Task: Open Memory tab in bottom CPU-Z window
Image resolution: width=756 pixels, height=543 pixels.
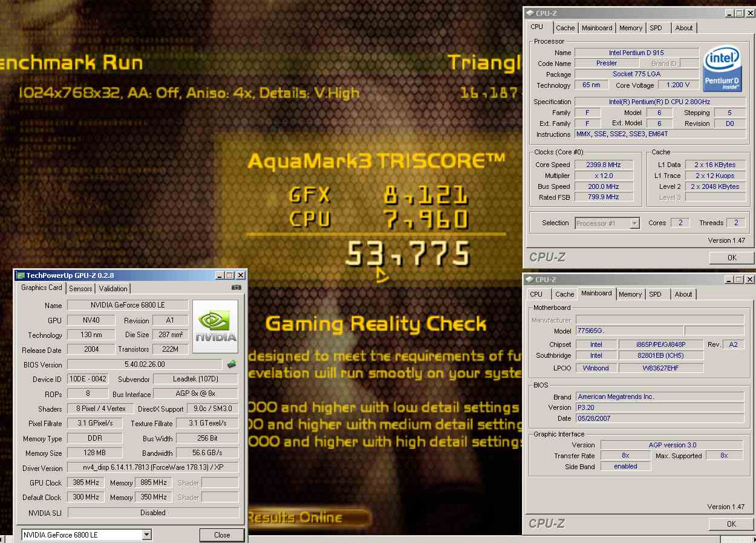Action: pos(630,294)
